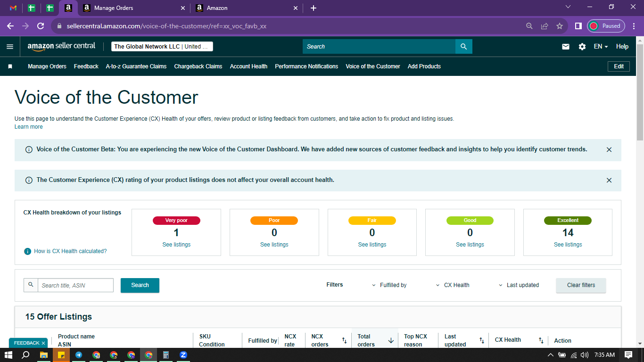Open Chargeback Claims menu item

pos(198,66)
